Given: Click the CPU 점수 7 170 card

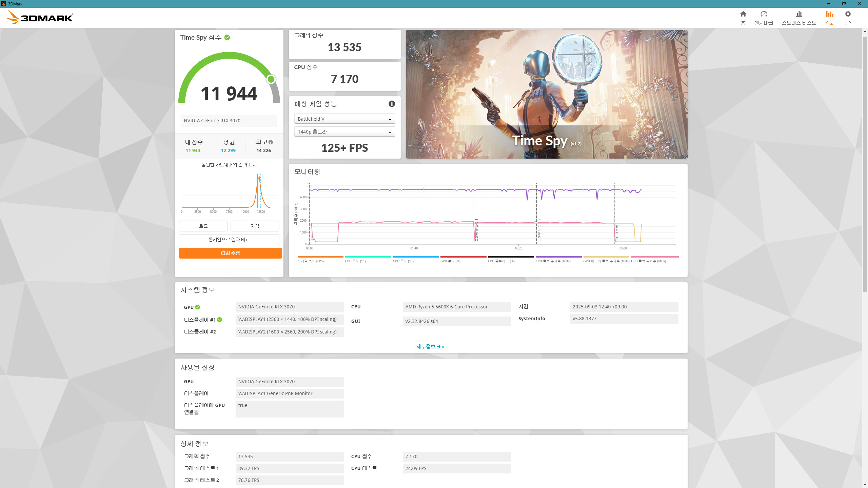Looking at the screenshot, I should pyautogui.click(x=344, y=76).
